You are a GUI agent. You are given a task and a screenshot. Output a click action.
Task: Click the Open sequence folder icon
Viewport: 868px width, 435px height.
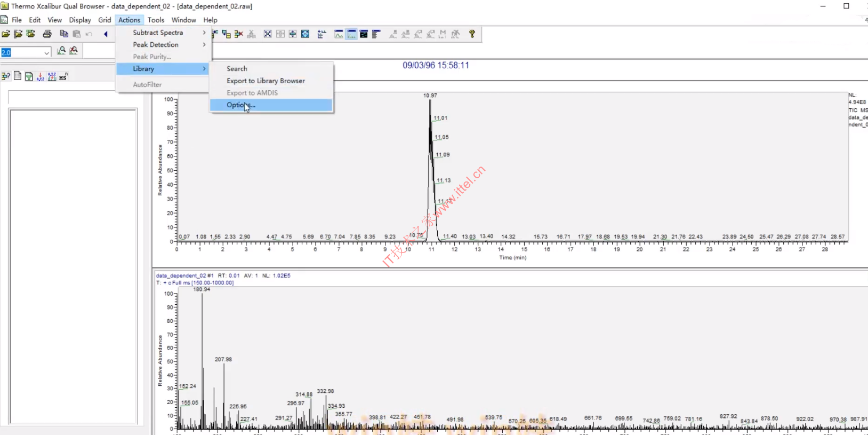(x=18, y=34)
